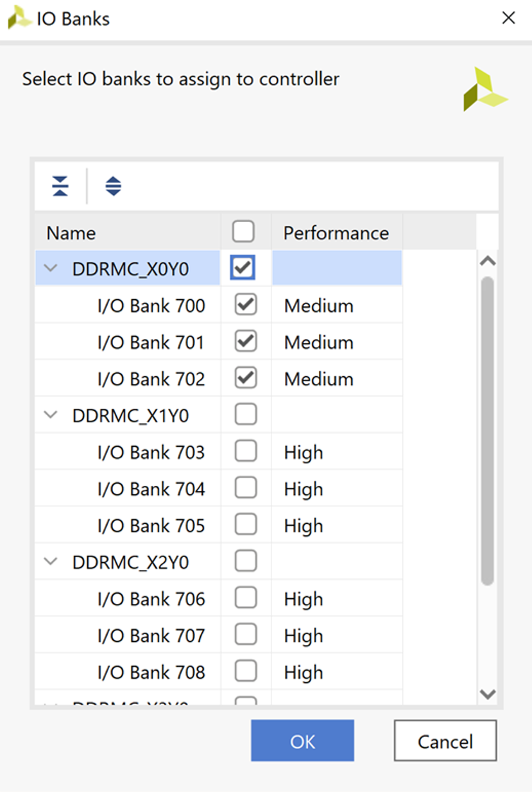Select the I/O Bank 705 row
The image size is (532, 792).
click(151, 526)
